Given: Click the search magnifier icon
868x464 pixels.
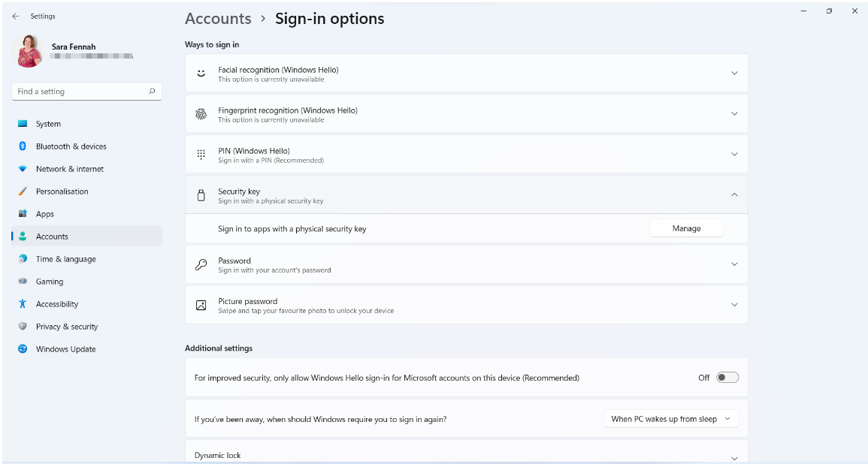Looking at the screenshot, I should coord(152,91).
